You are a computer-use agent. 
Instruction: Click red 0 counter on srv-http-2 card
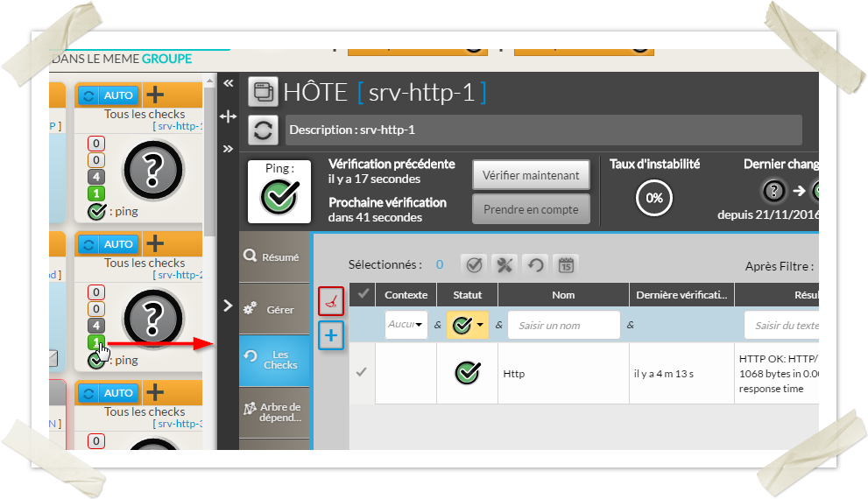tap(96, 292)
